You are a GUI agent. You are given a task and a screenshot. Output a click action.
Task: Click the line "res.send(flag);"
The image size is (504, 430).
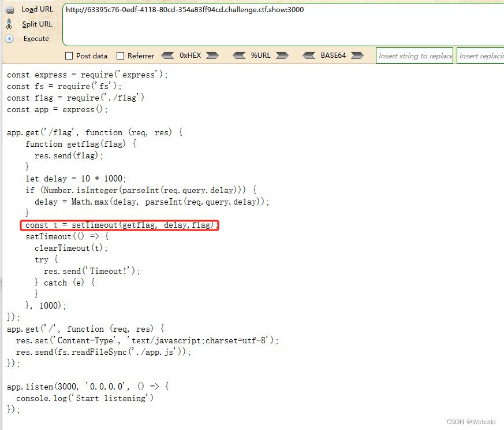69,155
